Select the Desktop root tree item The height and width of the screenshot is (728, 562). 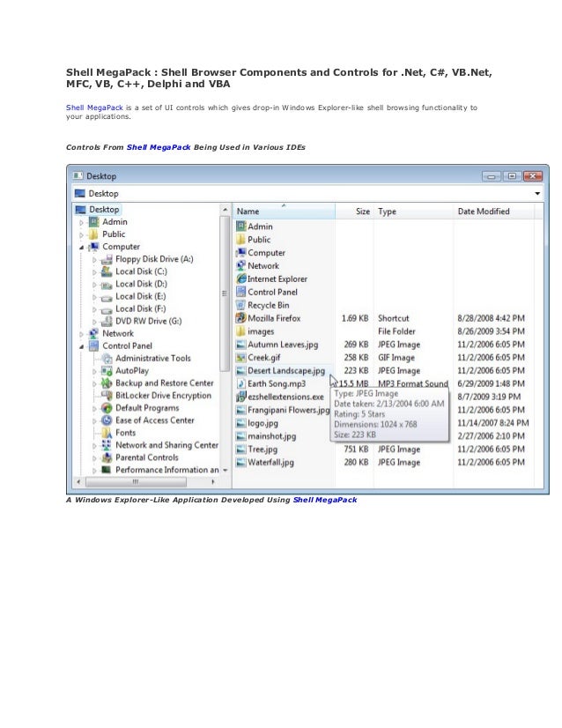[104, 210]
